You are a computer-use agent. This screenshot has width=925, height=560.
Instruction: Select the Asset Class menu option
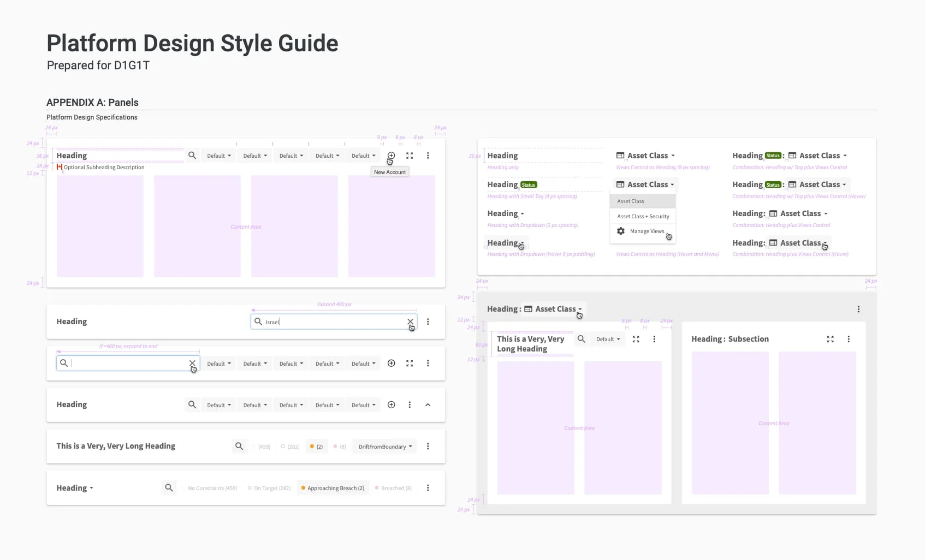[x=643, y=201]
